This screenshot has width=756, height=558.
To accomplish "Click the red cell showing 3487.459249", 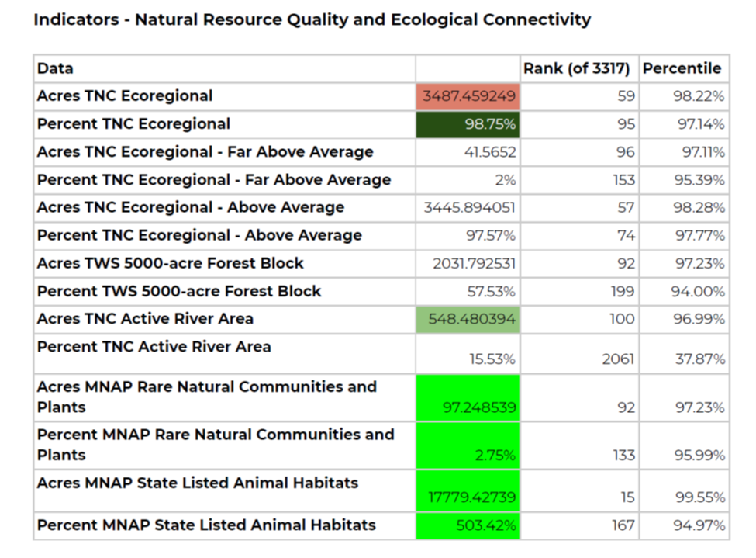I will coord(468,97).
